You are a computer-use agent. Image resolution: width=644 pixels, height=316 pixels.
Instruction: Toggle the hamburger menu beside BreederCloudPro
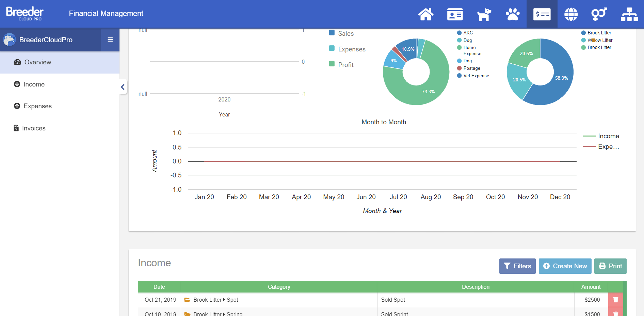pos(110,39)
